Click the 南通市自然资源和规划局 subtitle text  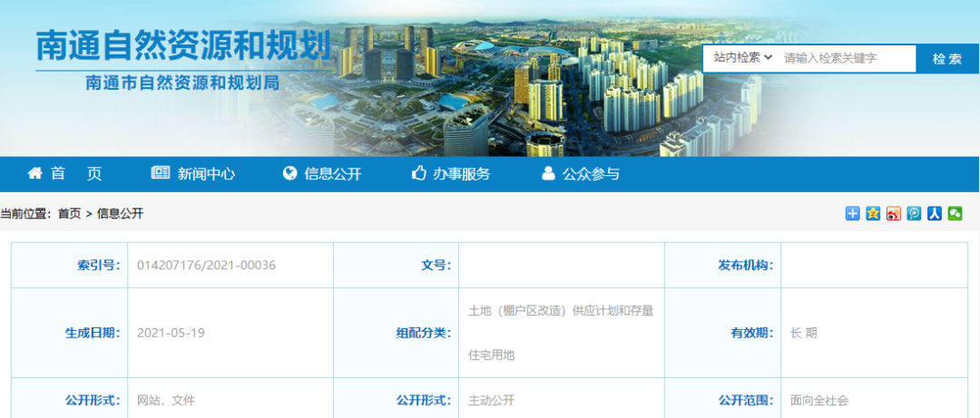(x=182, y=83)
